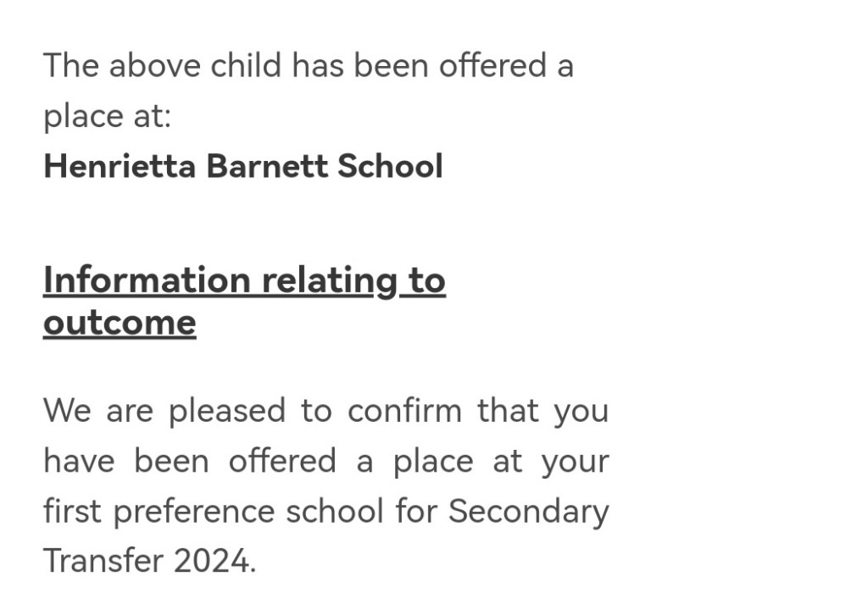Click the word "first" in the paragraph
Viewport: 868px width, 610px height.
pos(73,511)
